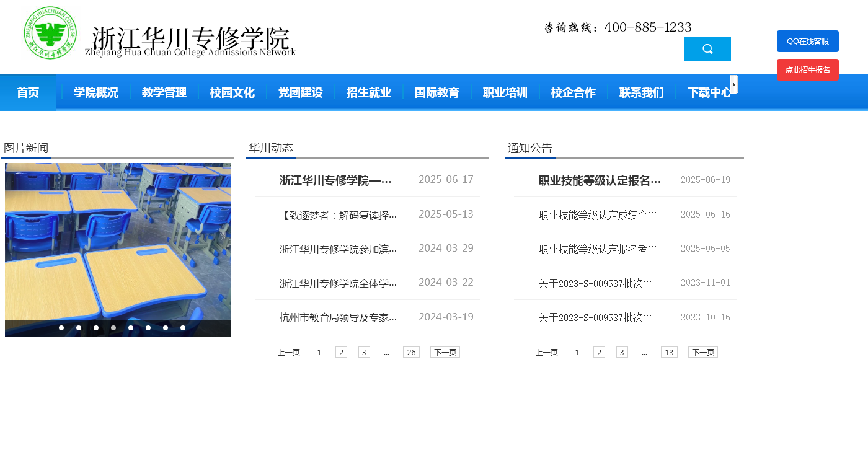Click the magnifier search button
This screenshot has height=476, width=868.
pos(707,49)
